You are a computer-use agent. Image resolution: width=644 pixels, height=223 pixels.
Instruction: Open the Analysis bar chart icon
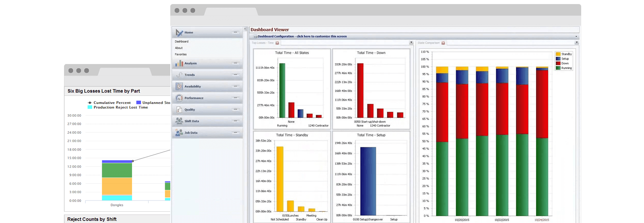[x=179, y=63]
